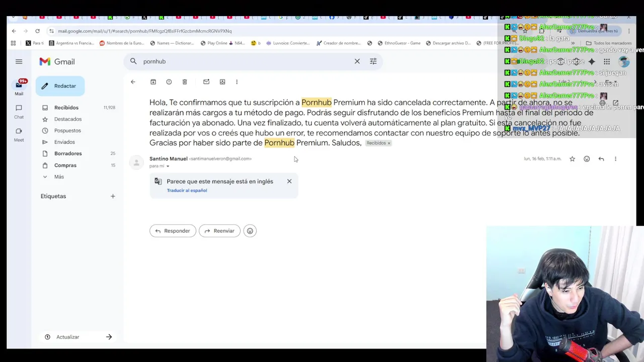
Task: Click the Gmail logo
Action: point(57,61)
